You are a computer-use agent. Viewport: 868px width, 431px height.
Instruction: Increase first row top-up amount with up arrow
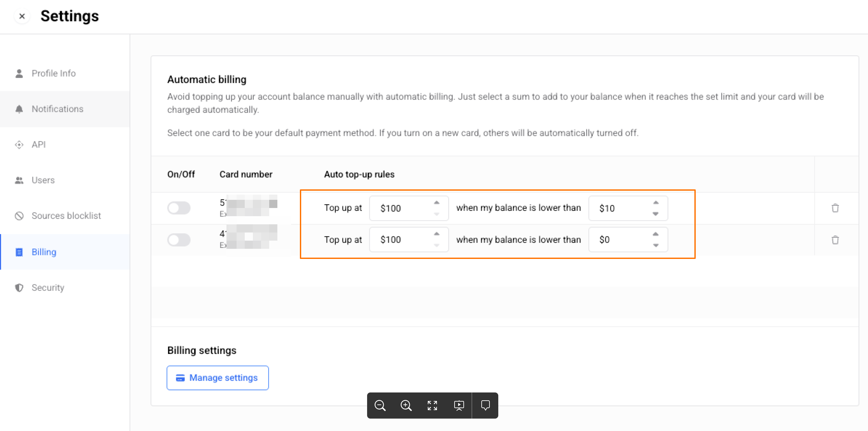coord(437,203)
